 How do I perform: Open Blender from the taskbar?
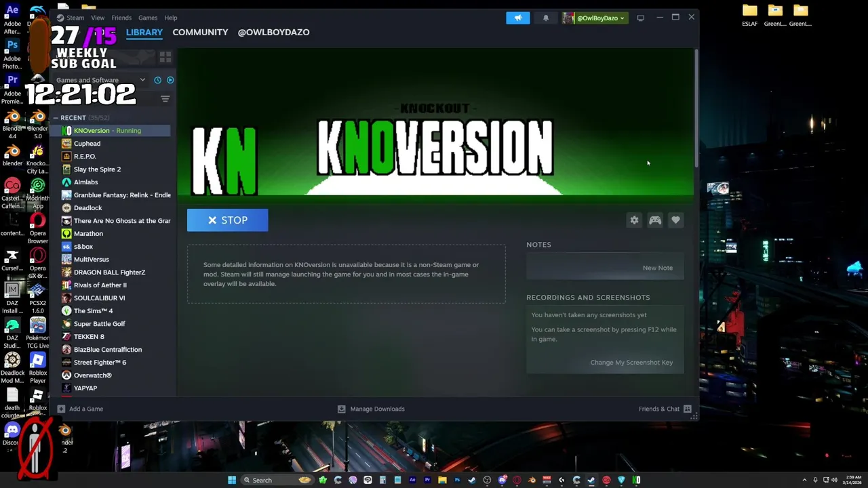tap(532, 480)
